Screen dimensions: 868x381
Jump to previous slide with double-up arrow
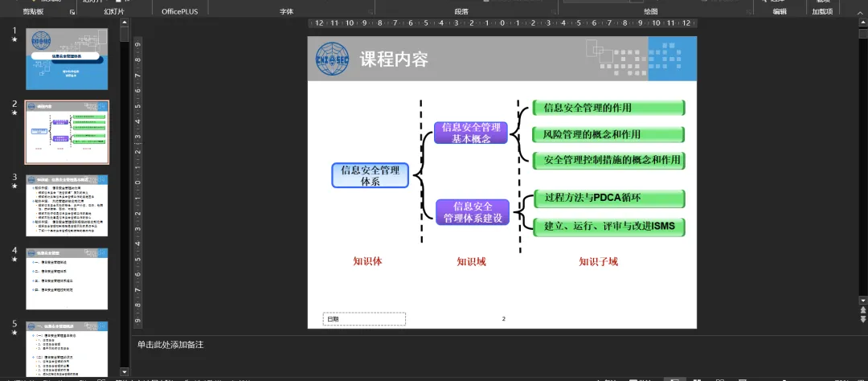point(862,311)
